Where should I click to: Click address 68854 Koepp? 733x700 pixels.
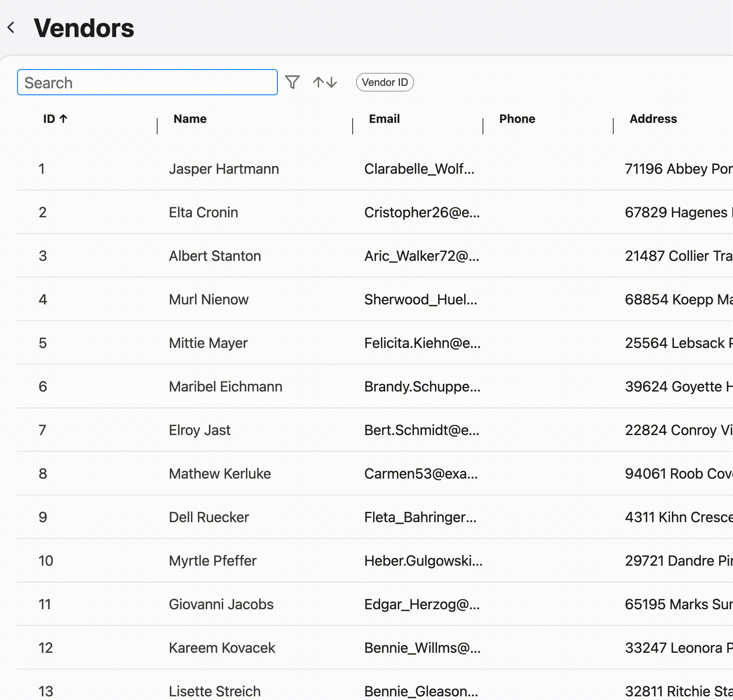679,300
